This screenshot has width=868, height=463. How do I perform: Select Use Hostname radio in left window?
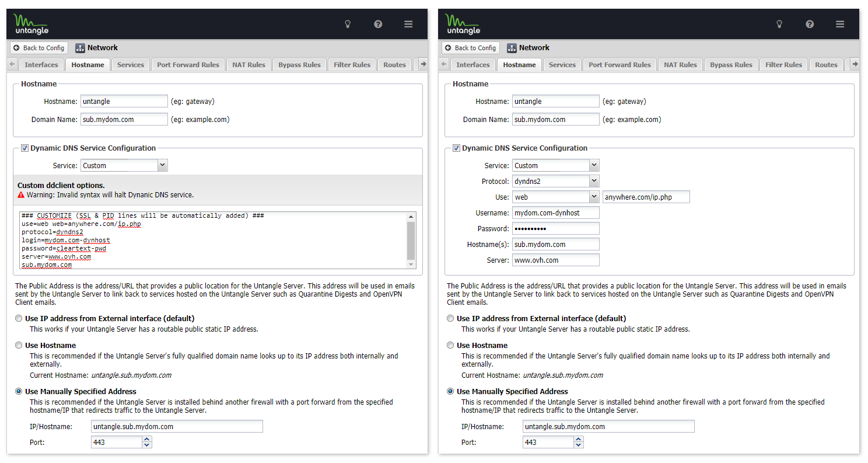(19, 346)
